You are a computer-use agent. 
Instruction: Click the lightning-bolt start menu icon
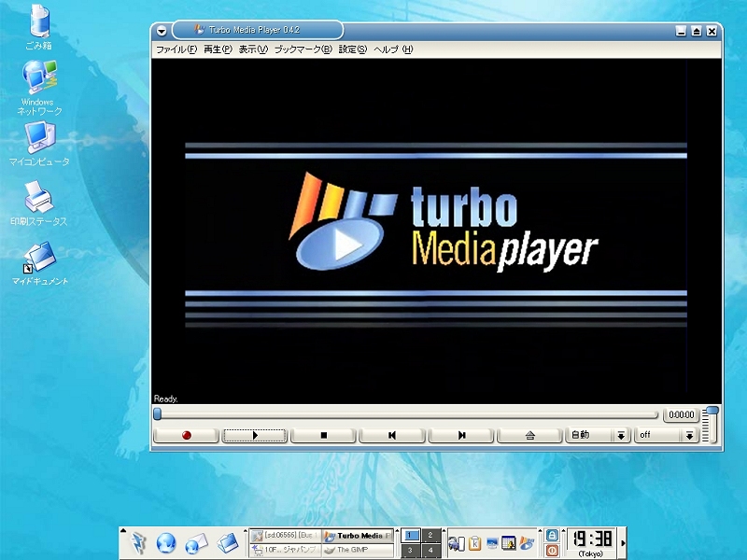pos(138,542)
